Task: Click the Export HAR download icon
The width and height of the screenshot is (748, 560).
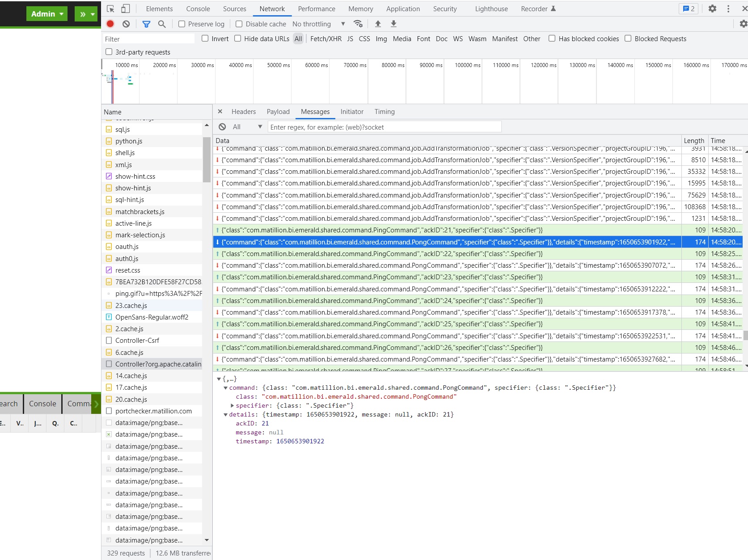Action: tap(393, 24)
